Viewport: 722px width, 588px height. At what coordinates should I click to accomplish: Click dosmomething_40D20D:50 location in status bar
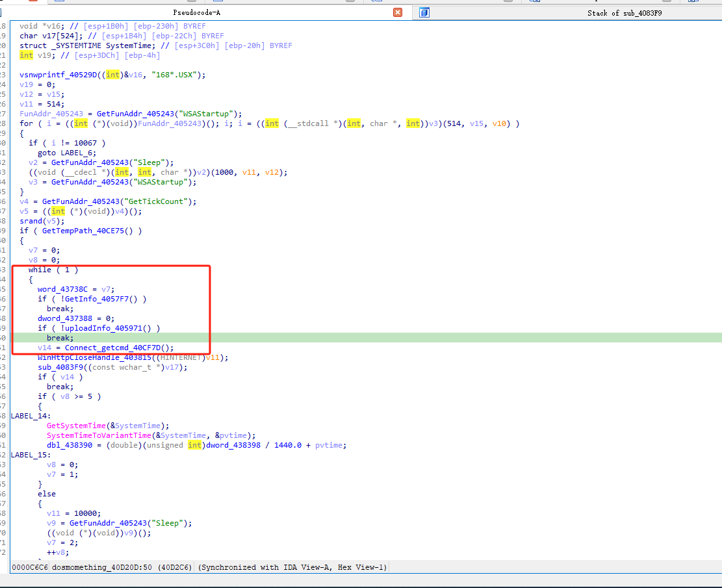[x=102, y=567]
